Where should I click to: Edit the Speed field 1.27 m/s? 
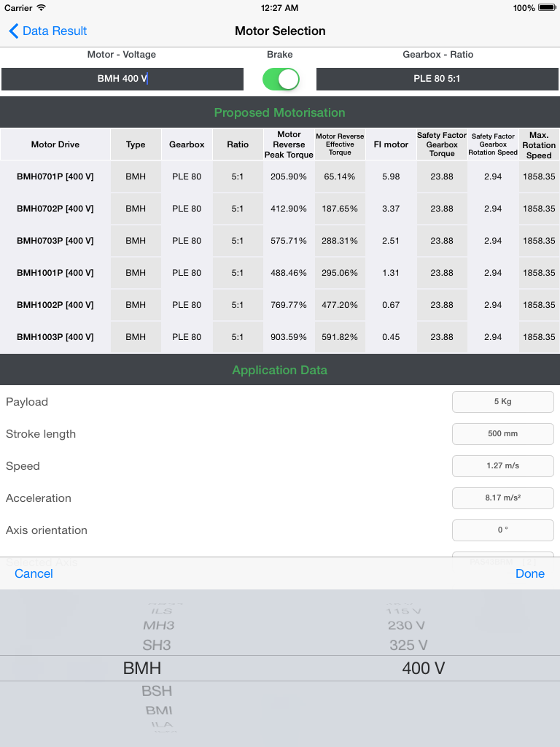503,465
